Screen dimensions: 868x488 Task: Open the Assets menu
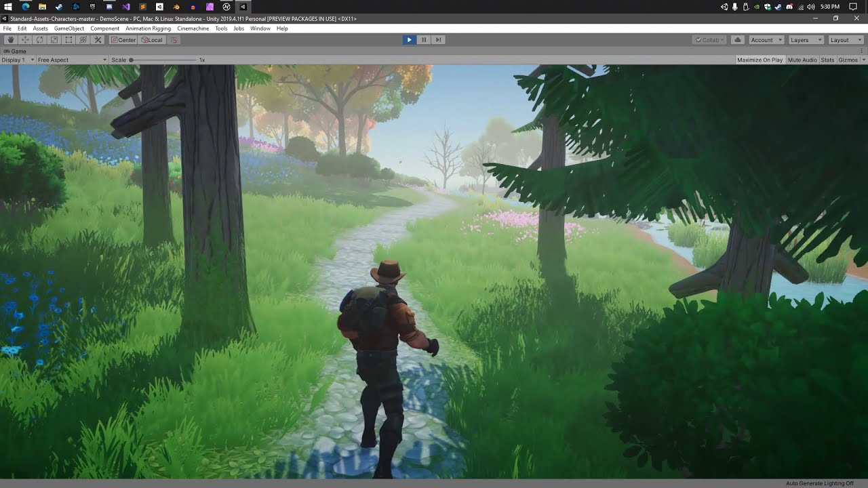point(41,28)
